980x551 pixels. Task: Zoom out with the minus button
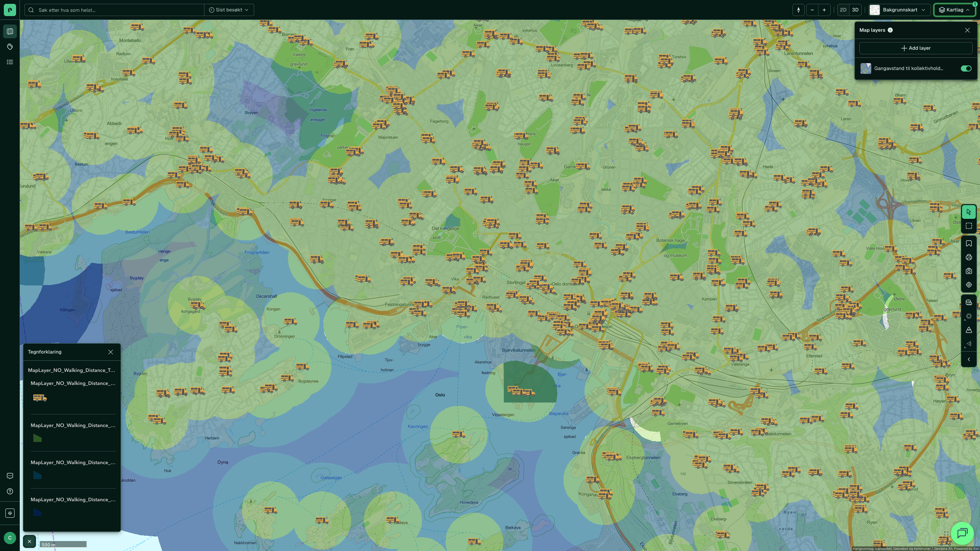(812, 10)
